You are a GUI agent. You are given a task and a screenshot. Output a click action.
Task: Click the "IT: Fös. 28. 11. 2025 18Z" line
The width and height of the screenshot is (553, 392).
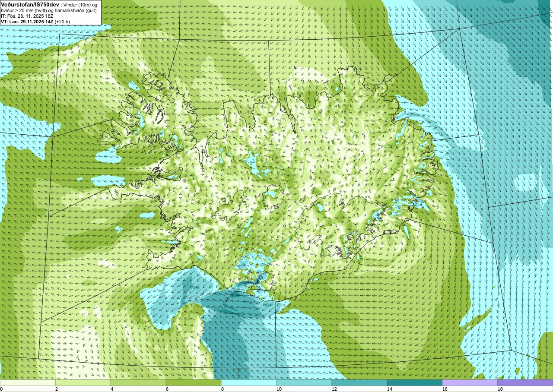point(27,16)
